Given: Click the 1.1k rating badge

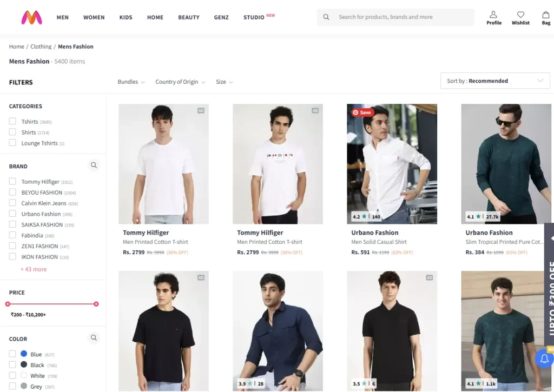Looking at the screenshot, I should pyautogui.click(x=481, y=383).
